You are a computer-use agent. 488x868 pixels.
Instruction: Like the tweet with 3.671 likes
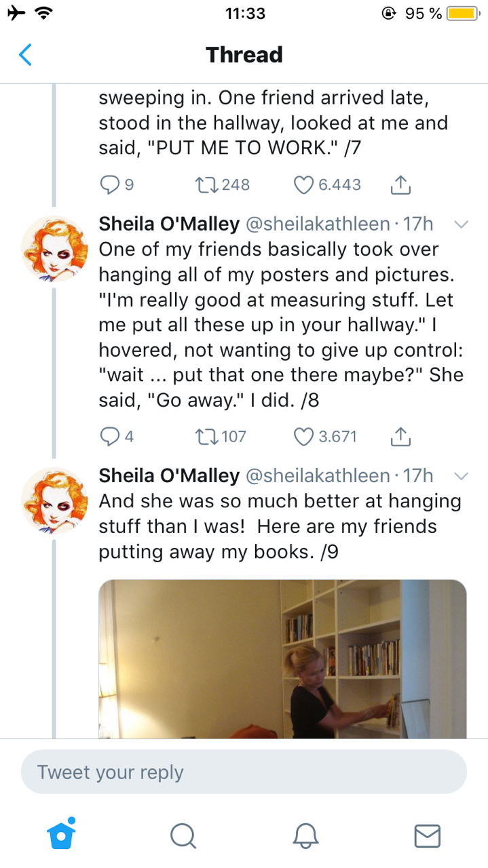click(303, 437)
